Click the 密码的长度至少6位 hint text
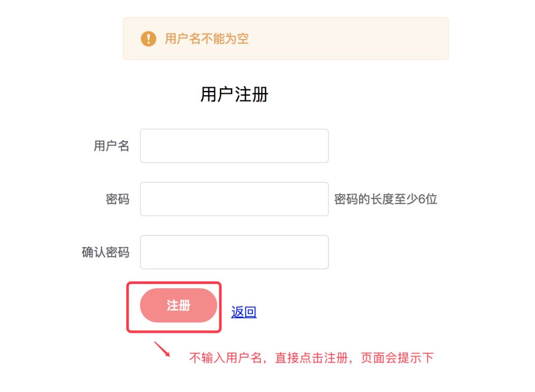The width and height of the screenshot is (535, 392). (x=385, y=199)
